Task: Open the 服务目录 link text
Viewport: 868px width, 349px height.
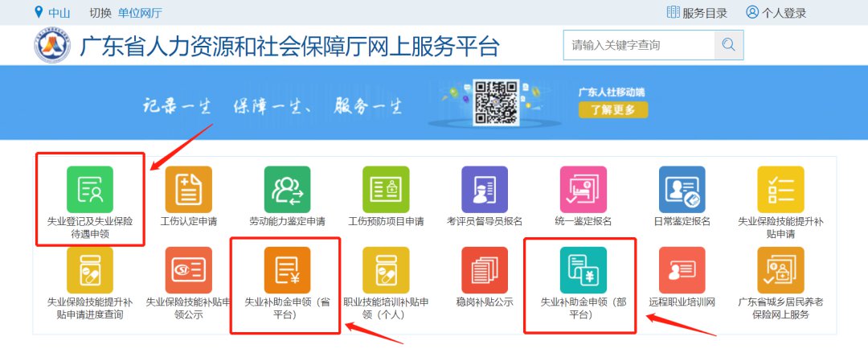Action: [x=705, y=13]
